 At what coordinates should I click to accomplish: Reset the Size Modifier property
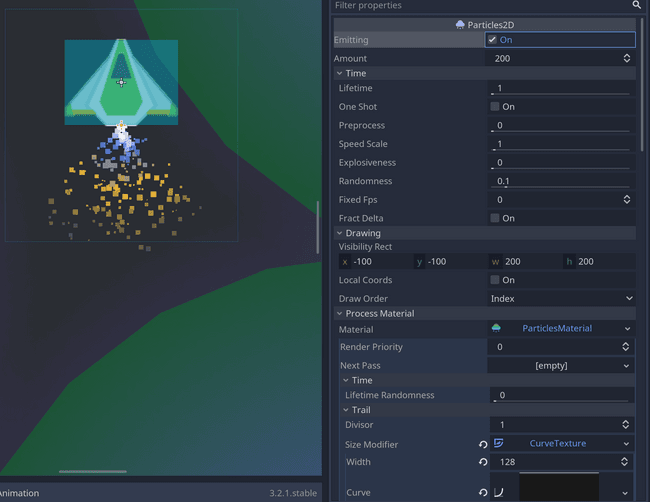[483, 444]
